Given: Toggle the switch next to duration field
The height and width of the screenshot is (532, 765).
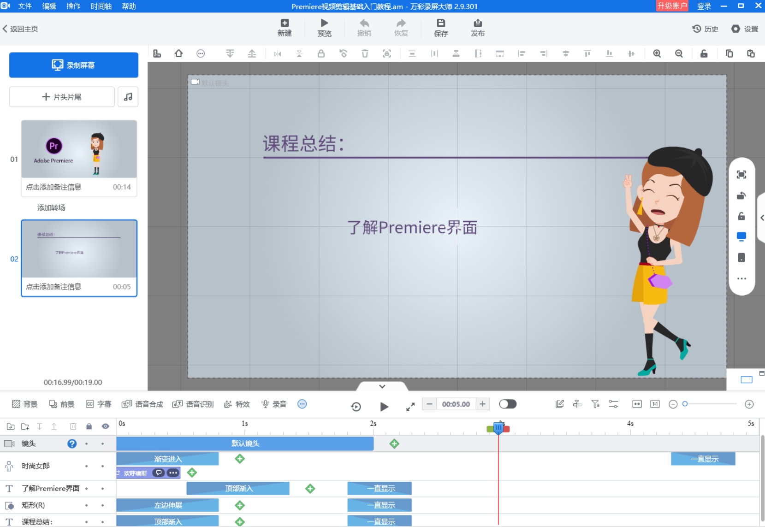Looking at the screenshot, I should click(x=508, y=404).
